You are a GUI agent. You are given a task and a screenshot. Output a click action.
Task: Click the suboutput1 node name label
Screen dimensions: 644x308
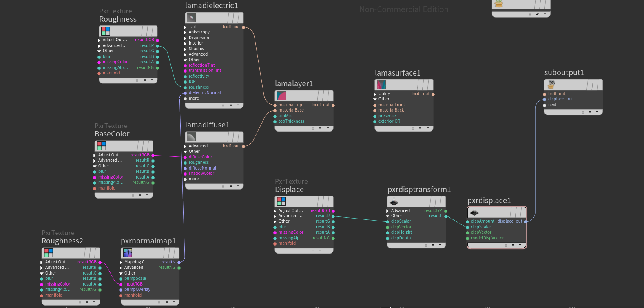tap(564, 73)
